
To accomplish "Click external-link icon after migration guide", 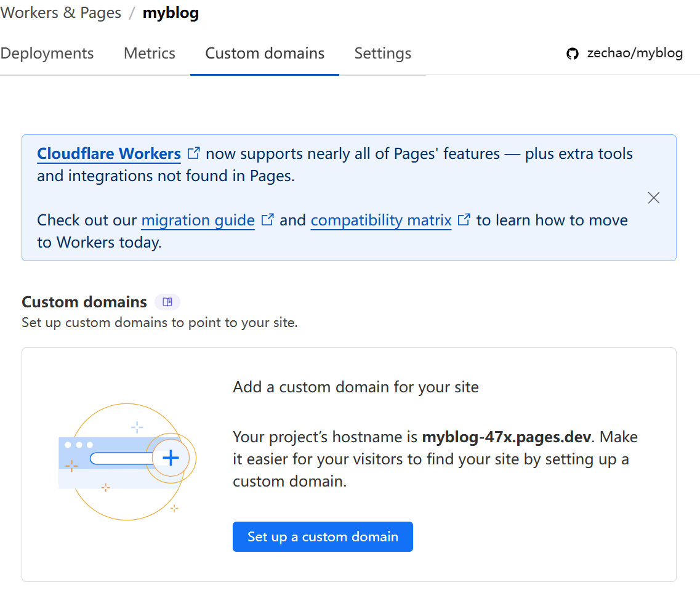I will point(267,220).
